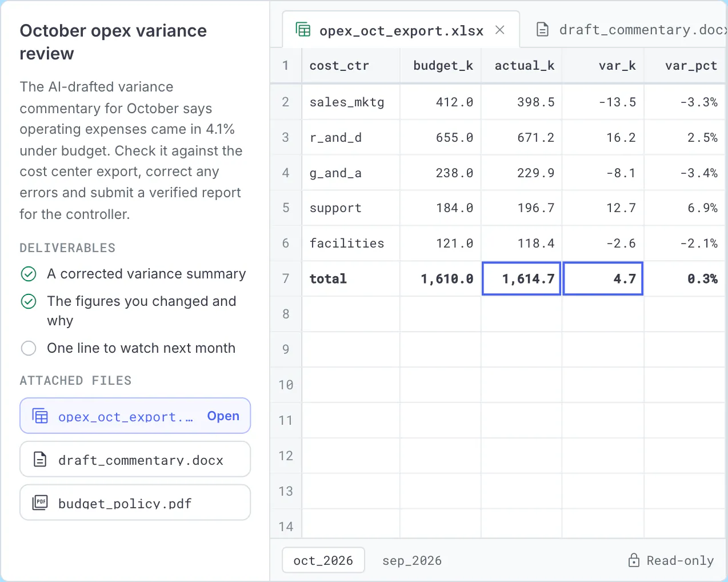Click the Read-only status label
The image size is (728, 582).
(680, 560)
